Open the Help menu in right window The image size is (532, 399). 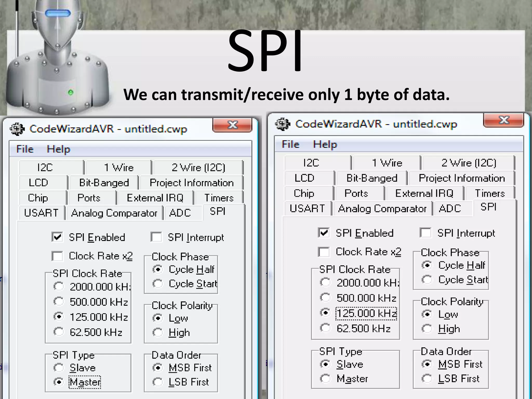click(x=325, y=144)
